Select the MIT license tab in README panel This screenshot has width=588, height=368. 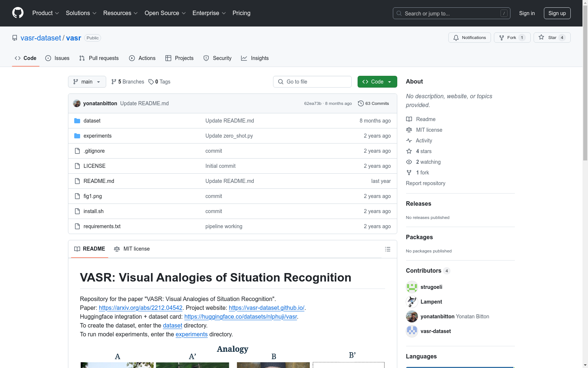tap(132, 249)
